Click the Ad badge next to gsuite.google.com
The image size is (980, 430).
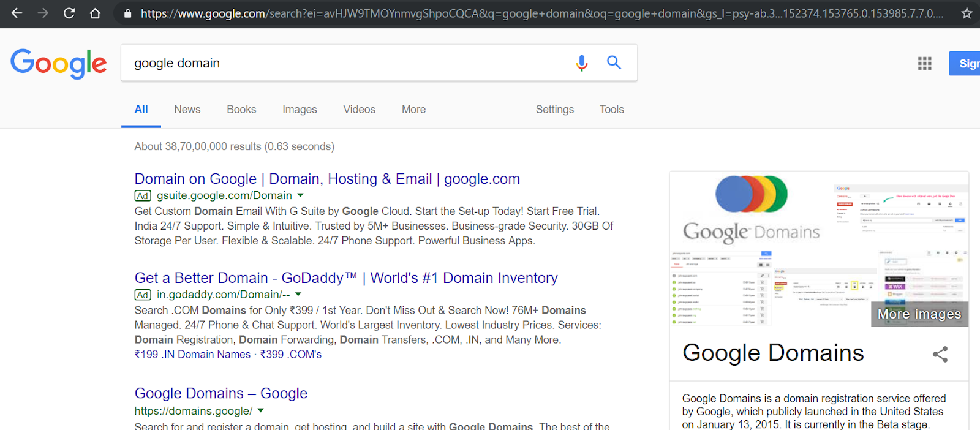(143, 196)
